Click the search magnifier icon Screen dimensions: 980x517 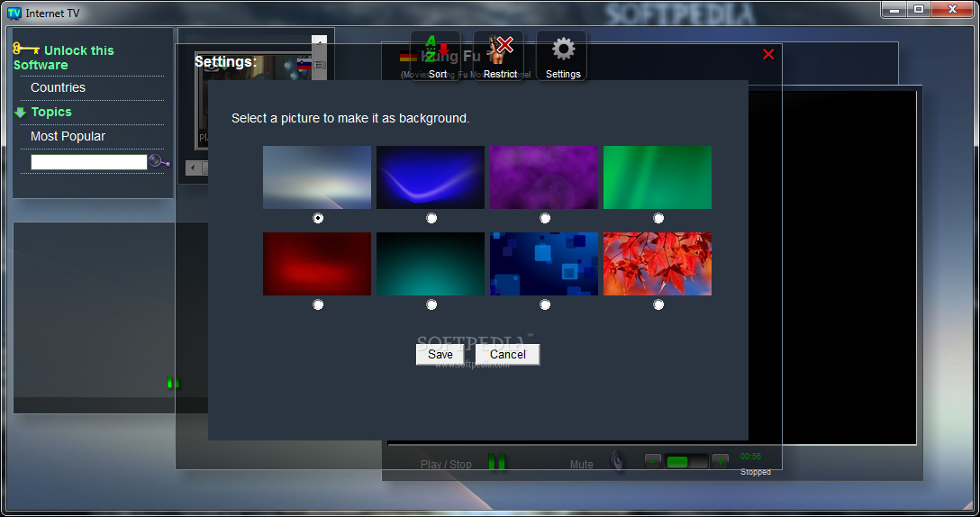(x=159, y=162)
